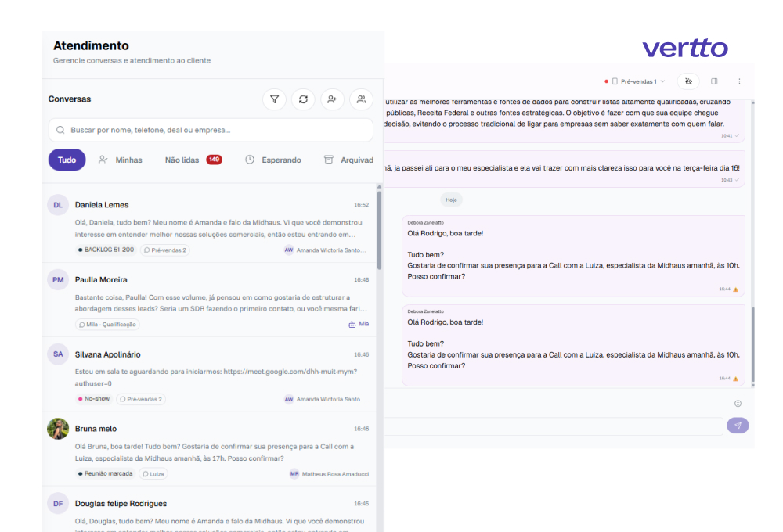The height and width of the screenshot is (532, 783).
Task: Click the 16:48 timestamp of Paulla Moreira
Action: point(362,280)
